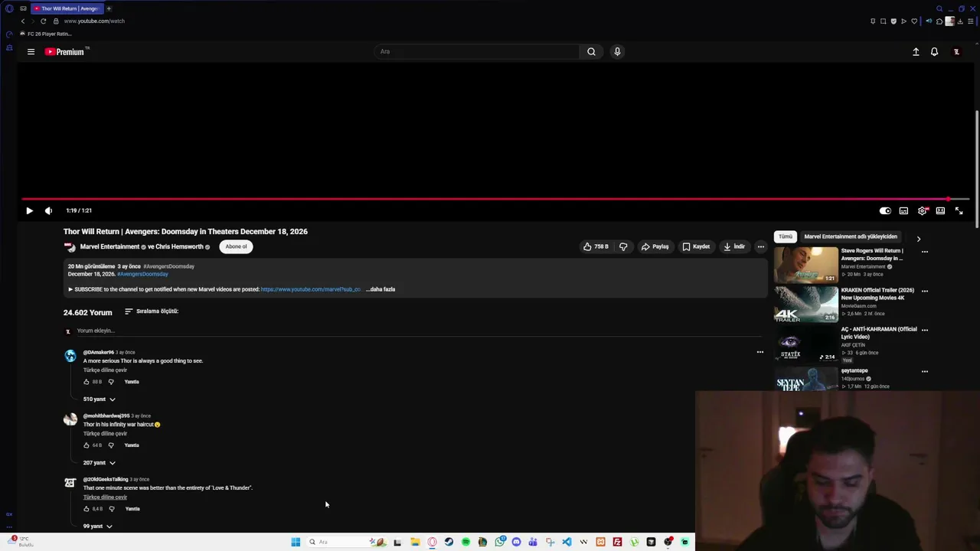Open browser extensions puzzle icon

[939, 21]
